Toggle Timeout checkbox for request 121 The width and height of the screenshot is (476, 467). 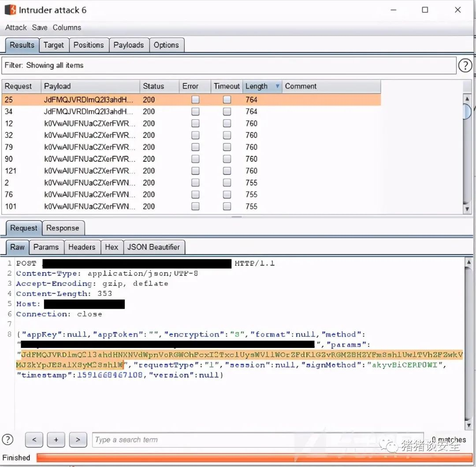[x=227, y=171]
